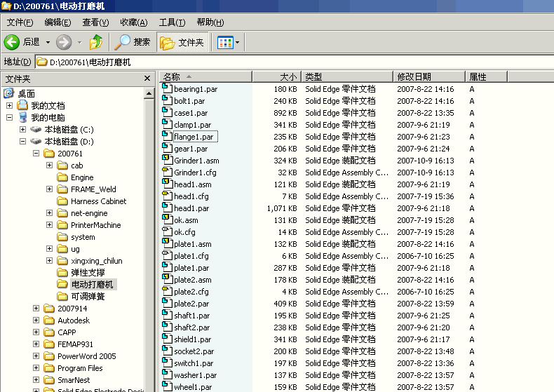Viewport: 554px width, 392px height.
Task: Open the Views icon menu
Action: click(225, 42)
